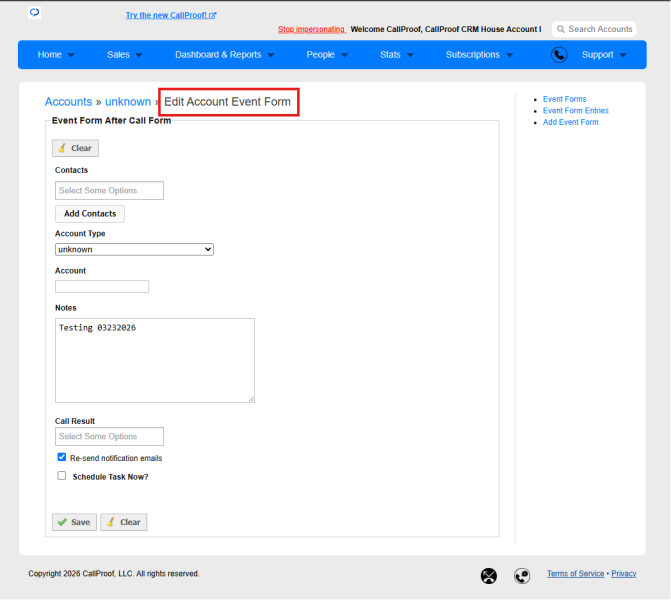The height and width of the screenshot is (600, 671).
Task: Click the external link icon beside Try CallProof
Action: pos(213,15)
